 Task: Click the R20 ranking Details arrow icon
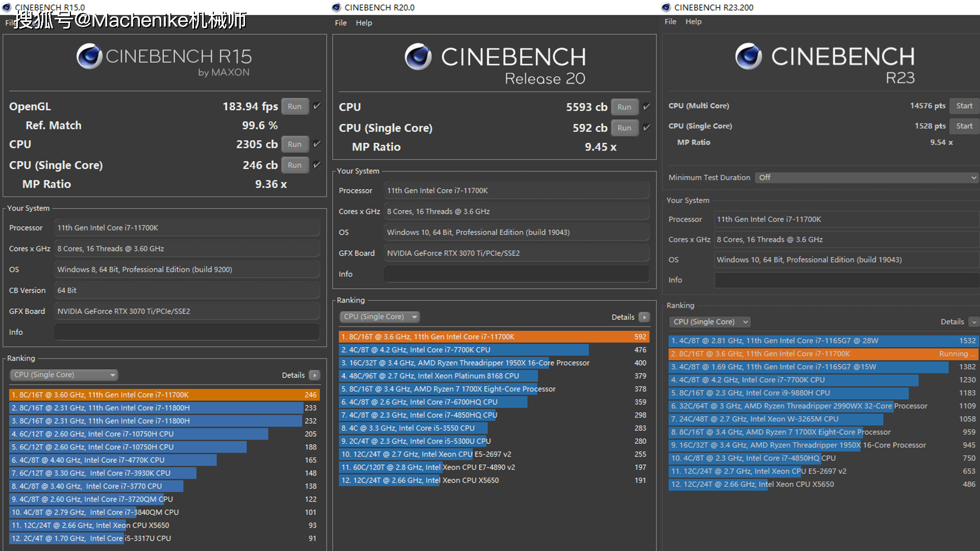[x=645, y=317]
